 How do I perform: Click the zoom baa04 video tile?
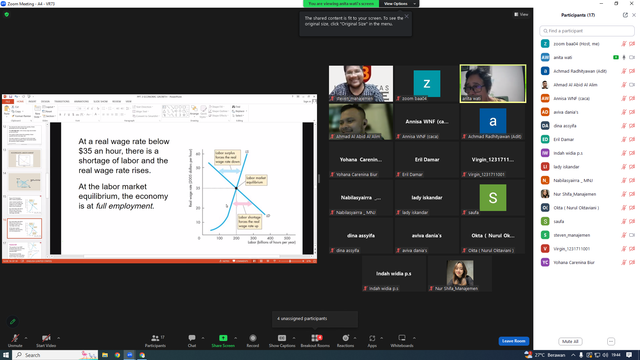[x=427, y=84]
